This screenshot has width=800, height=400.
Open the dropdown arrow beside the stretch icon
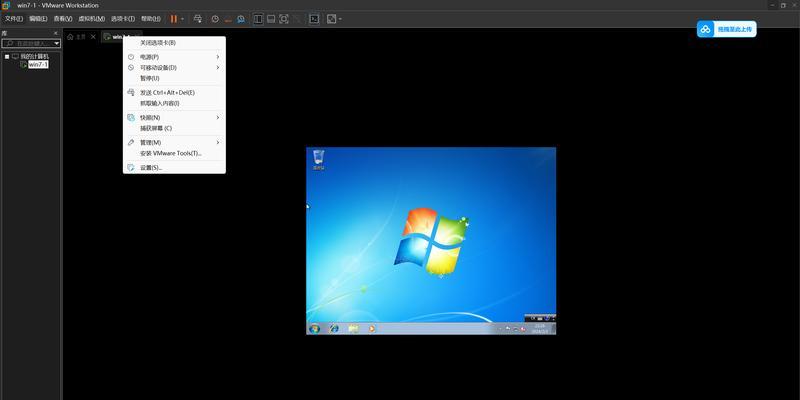[x=340, y=19]
